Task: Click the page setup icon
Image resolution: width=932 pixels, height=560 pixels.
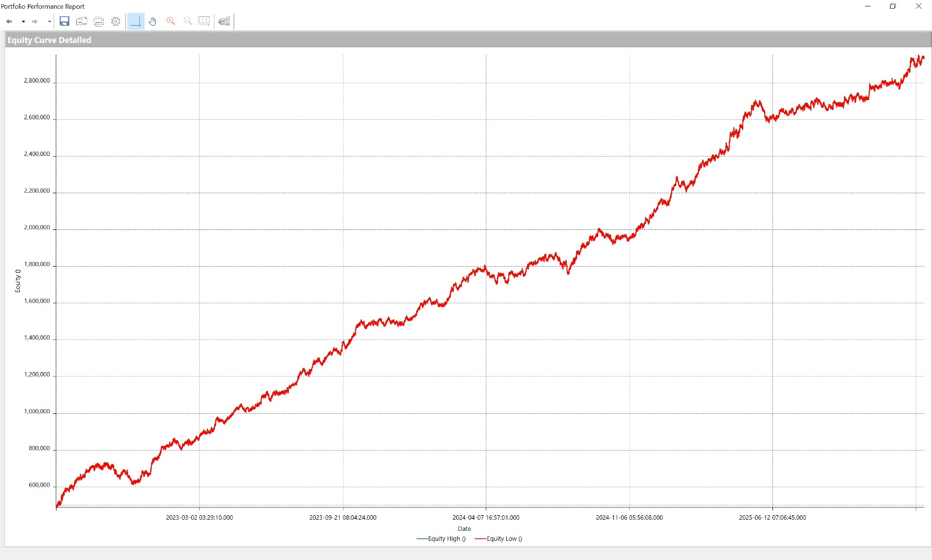Action: (82, 22)
